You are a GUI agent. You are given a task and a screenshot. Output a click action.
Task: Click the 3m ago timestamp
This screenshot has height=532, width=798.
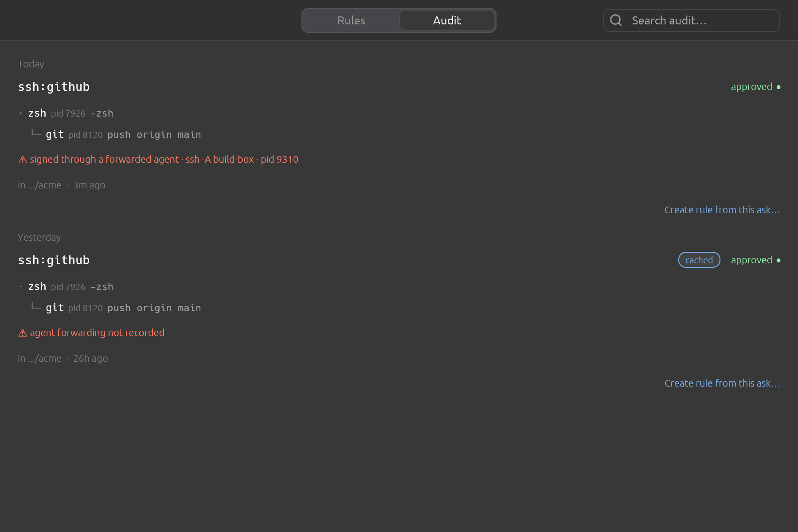click(x=89, y=185)
